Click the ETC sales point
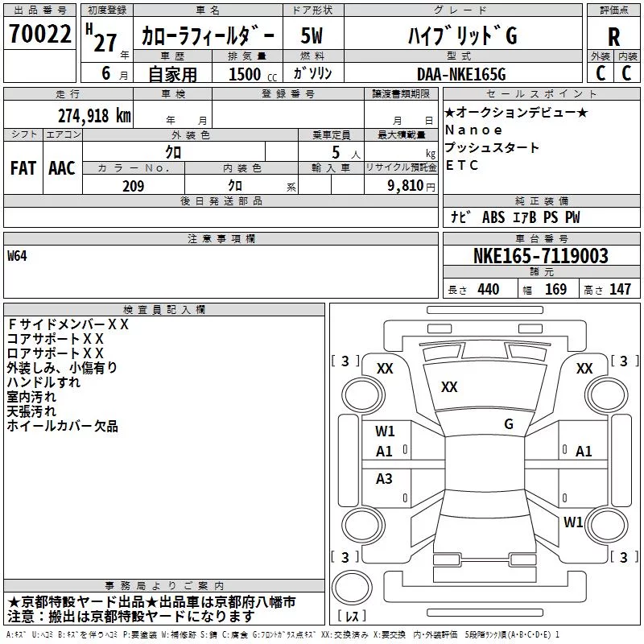644x644 pixels. coord(461,165)
